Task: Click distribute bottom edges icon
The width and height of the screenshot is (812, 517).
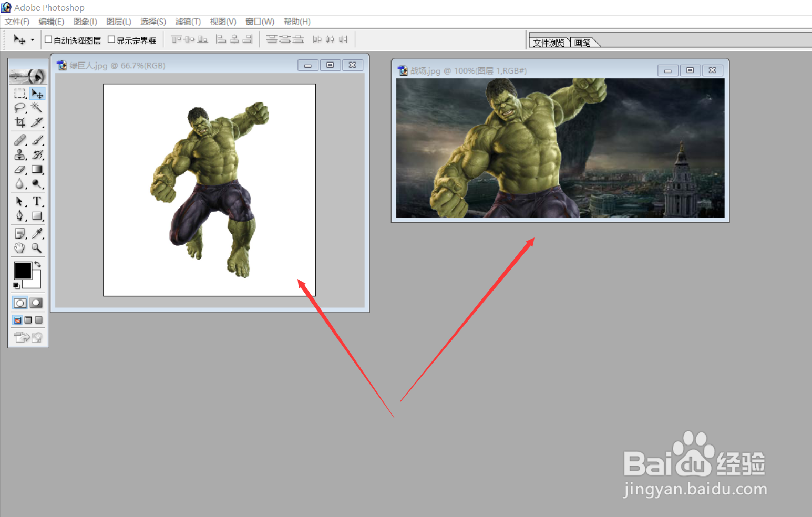Action: coord(298,39)
